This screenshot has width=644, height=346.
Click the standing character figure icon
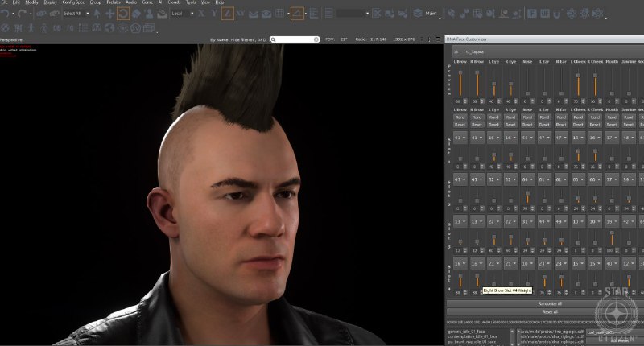pyautogui.click(x=31, y=28)
